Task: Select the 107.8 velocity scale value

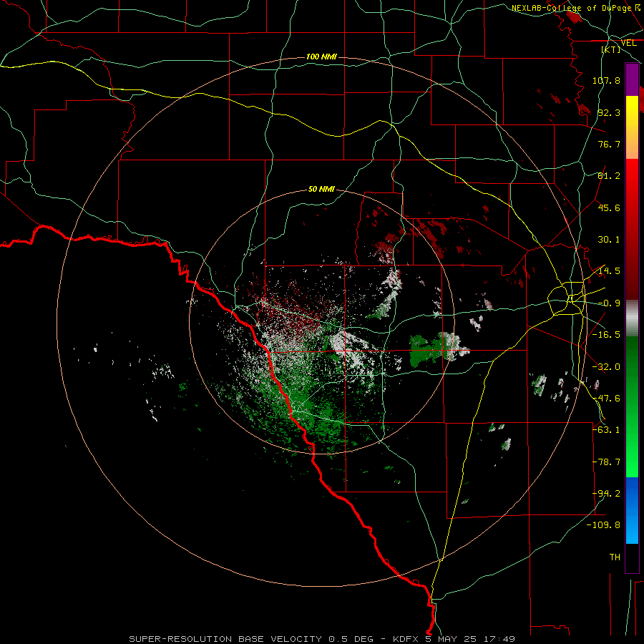Action: (x=606, y=80)
